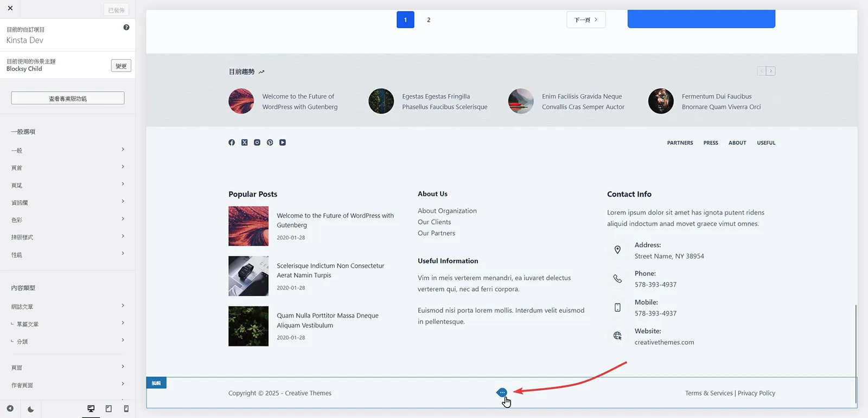868x418 pixels.
Task: Click the address location pin icon
Action: (x=617, y=250)
